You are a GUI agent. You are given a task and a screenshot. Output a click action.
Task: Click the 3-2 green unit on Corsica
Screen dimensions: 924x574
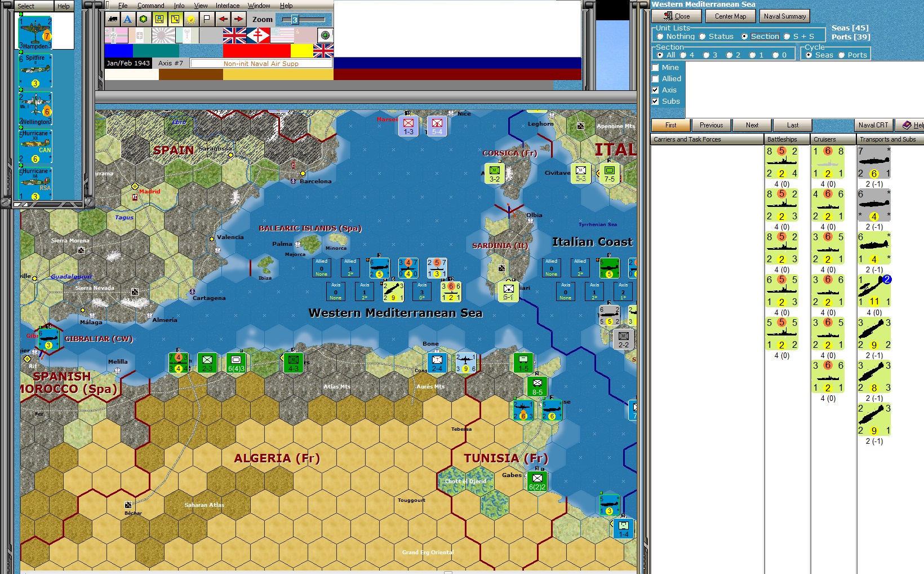(495, 174)
